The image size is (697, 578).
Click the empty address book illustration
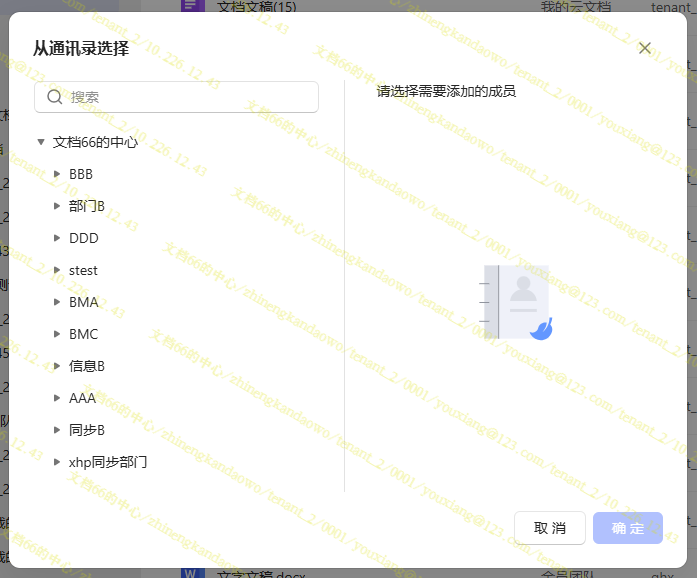point(517,302)
